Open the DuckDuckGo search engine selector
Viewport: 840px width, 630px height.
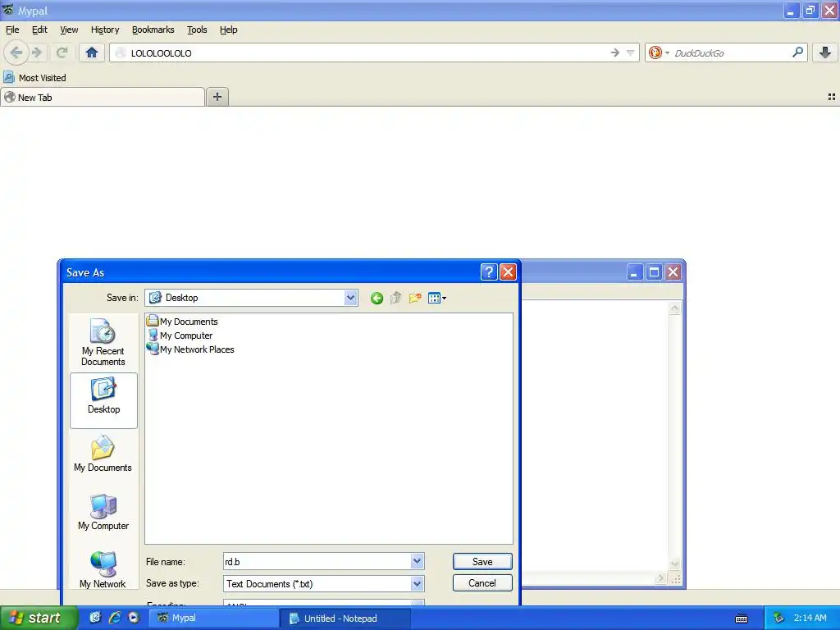pyautogui.click(x=659, y=52)
